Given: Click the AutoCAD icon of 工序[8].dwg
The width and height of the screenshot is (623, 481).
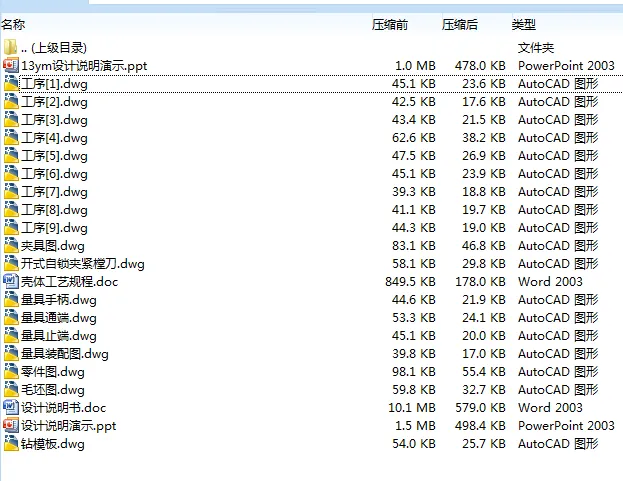Looking at the screenshot, I should pos(11,209).
